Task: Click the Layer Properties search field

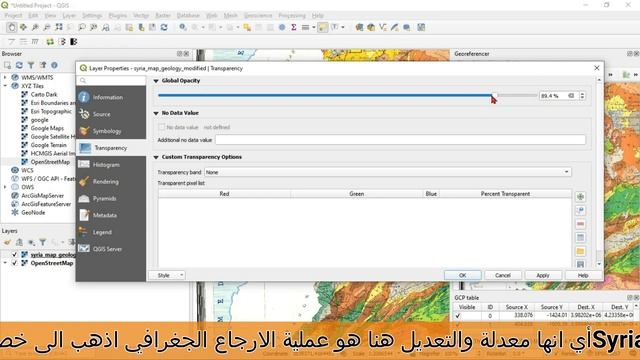Action: [111, 80]
